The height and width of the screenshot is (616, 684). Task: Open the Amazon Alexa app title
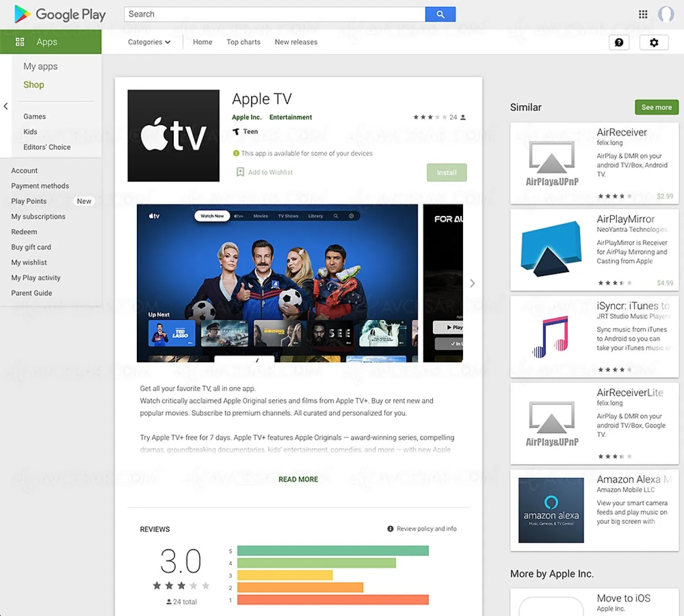(634, 479)
